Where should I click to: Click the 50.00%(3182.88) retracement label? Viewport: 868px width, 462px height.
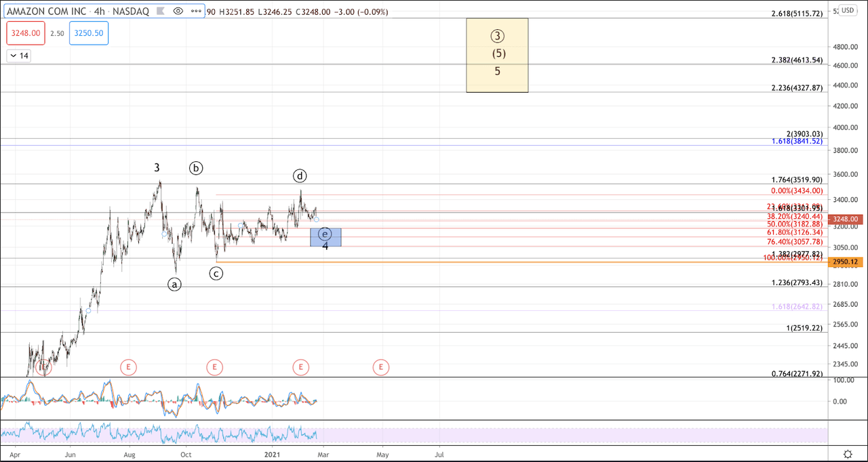coord(793,224)
